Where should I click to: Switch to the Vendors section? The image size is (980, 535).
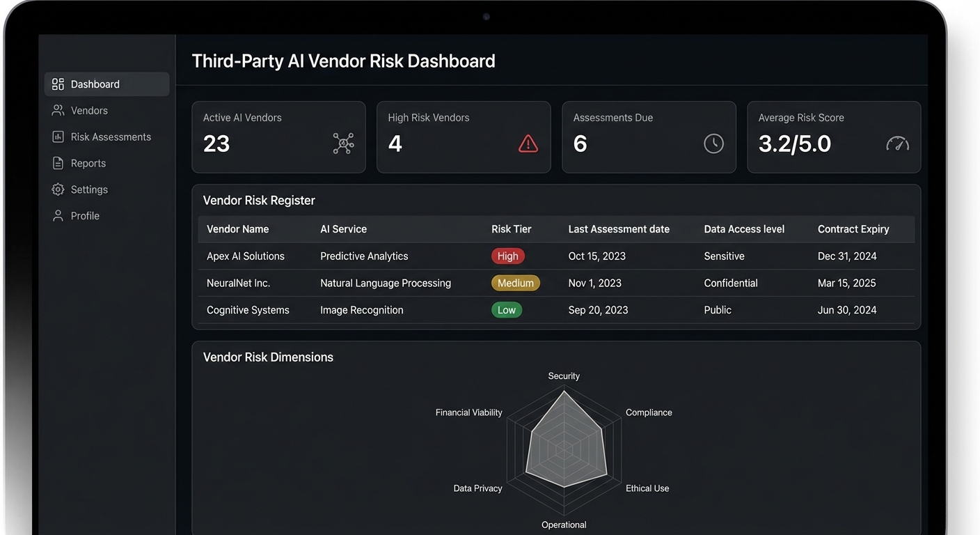[89, 110]
